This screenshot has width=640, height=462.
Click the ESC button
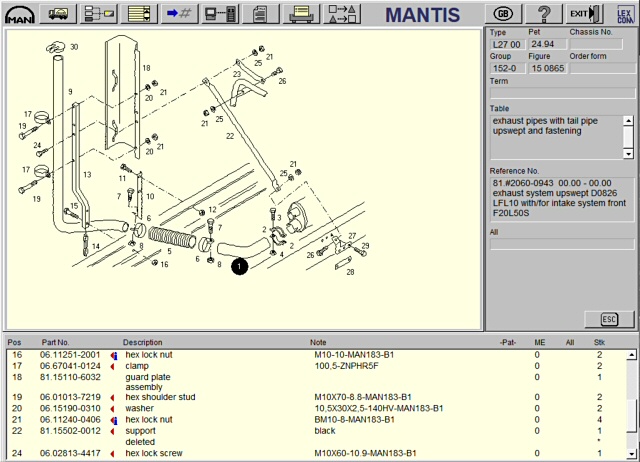[x=609, y=319]
